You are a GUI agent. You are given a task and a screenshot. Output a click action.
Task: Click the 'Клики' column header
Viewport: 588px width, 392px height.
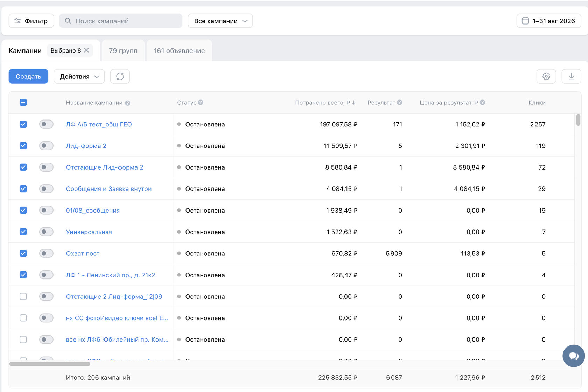(x=537, y=103)
